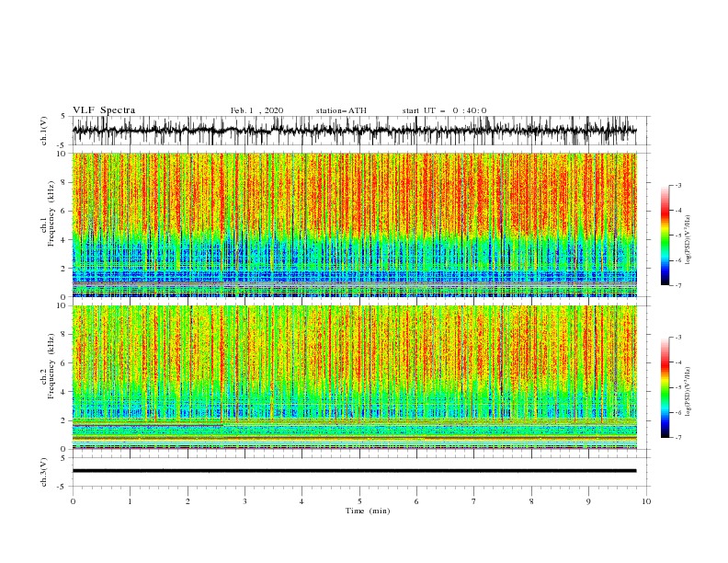Click the ch.1 voltage waveform trace
The height and width of the screenshot is (563, 728).
click(354, 131)
